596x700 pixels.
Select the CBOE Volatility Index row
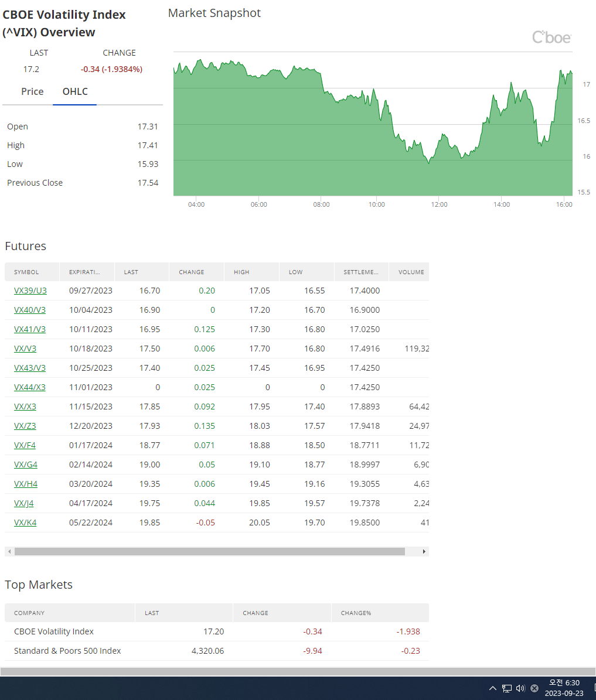pyautogui.click(x=217, y=631)
